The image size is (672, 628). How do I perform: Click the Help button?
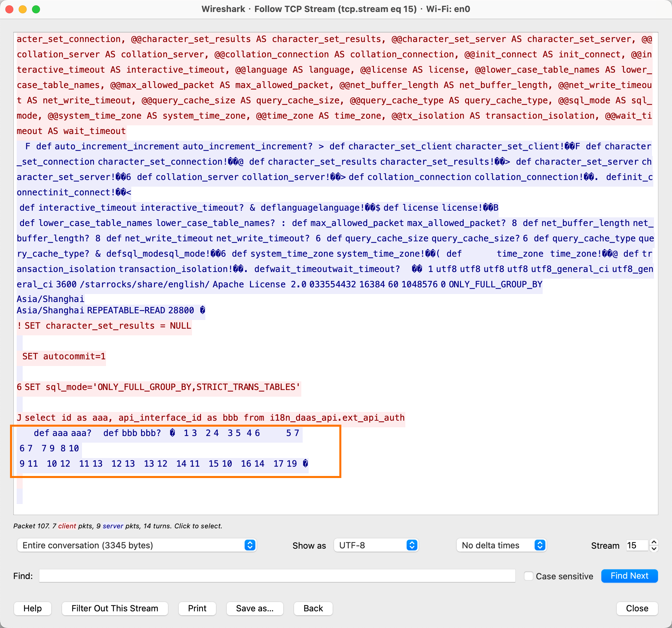pos(32,608)
